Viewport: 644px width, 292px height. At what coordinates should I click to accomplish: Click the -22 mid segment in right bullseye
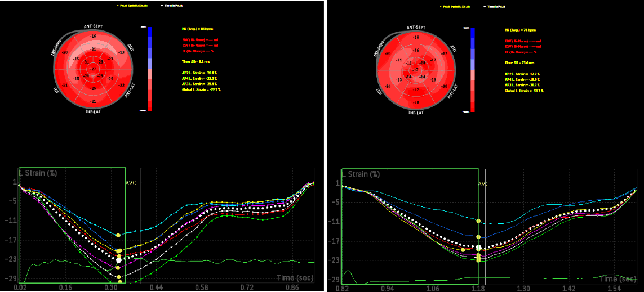pyautogui.click(x=416, y=90)
